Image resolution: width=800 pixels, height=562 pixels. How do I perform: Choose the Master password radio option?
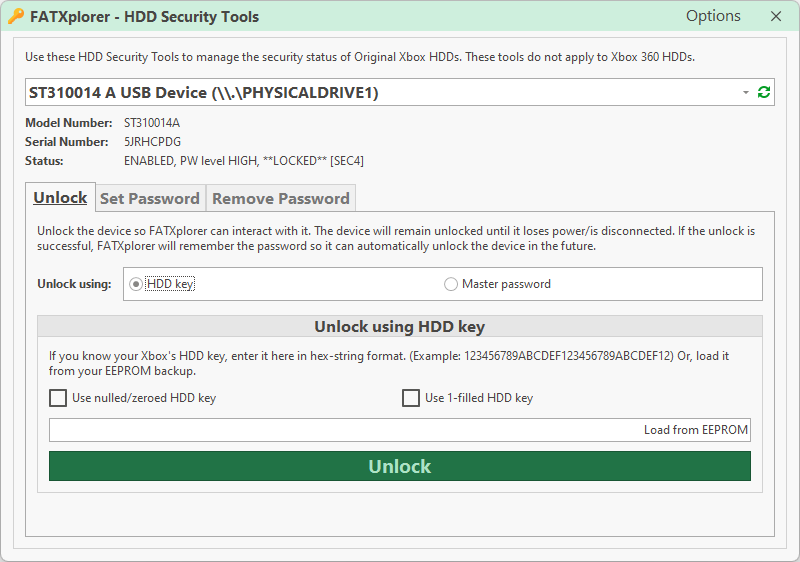tap(451, 284)
